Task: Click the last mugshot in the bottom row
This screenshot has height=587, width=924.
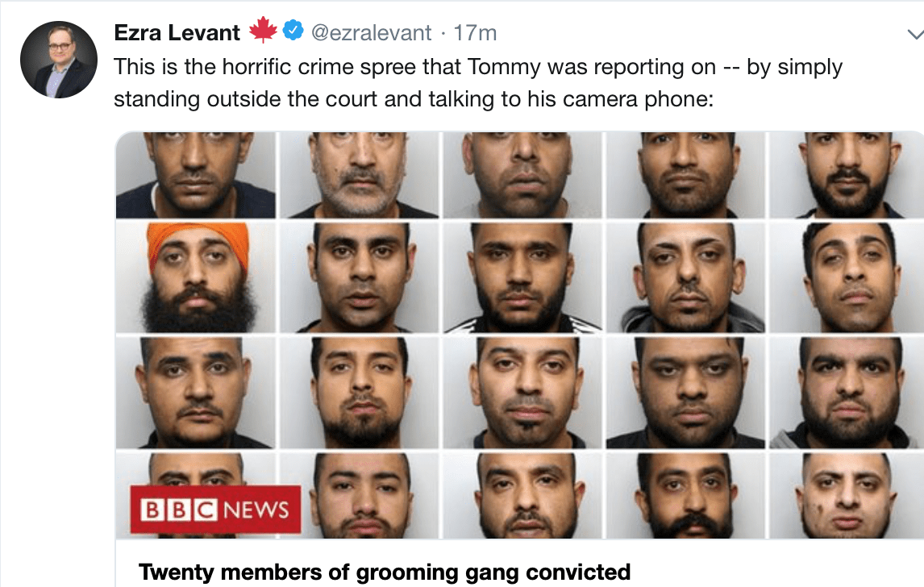Action: tap(847, 495)
